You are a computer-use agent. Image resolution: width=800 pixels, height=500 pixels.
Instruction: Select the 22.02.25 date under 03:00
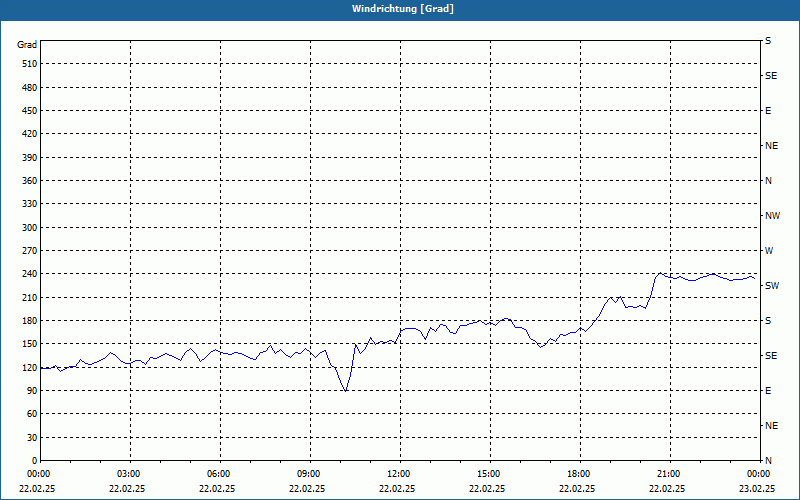pos(127,488)
